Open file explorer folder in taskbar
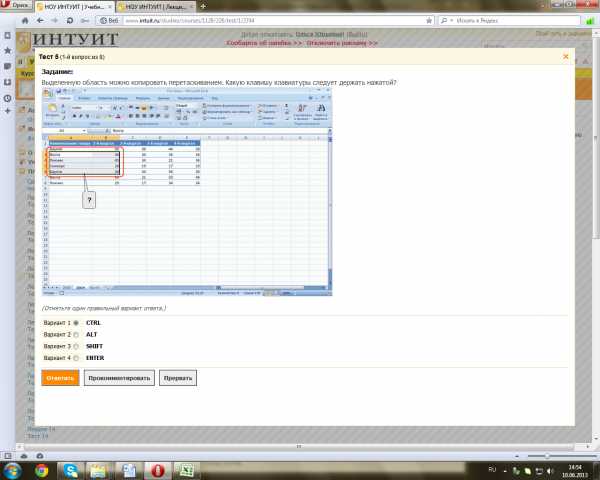Screen dimensions: 600x480 [x=99, y=471]
